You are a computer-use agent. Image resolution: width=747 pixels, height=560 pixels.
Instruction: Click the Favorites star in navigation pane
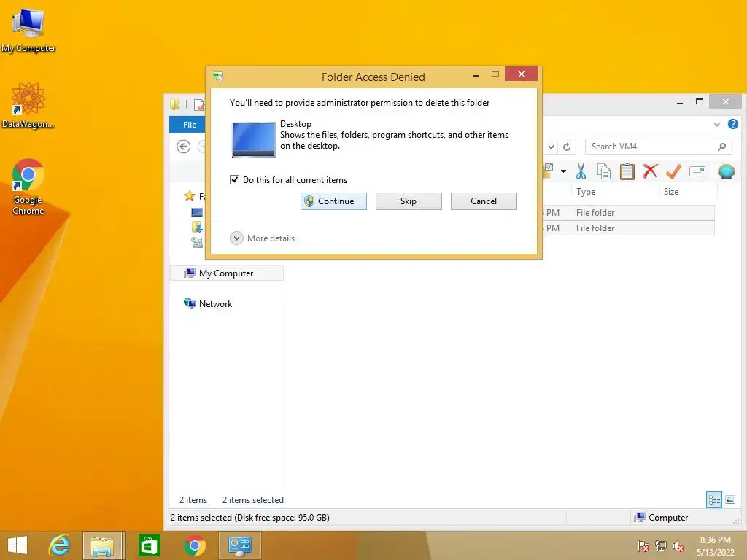[190, 195]
